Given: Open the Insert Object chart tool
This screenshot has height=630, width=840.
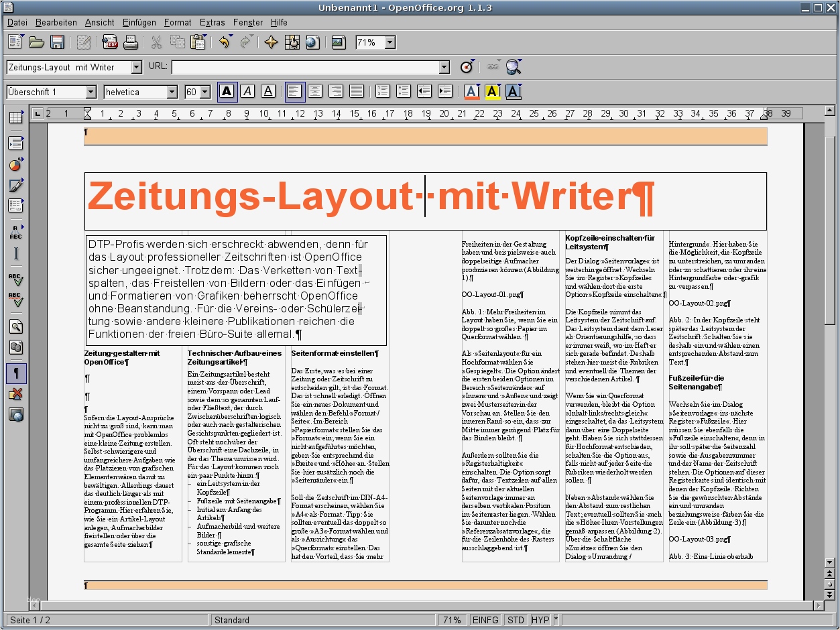Looking at the screenshot, I should pos(17,163).
